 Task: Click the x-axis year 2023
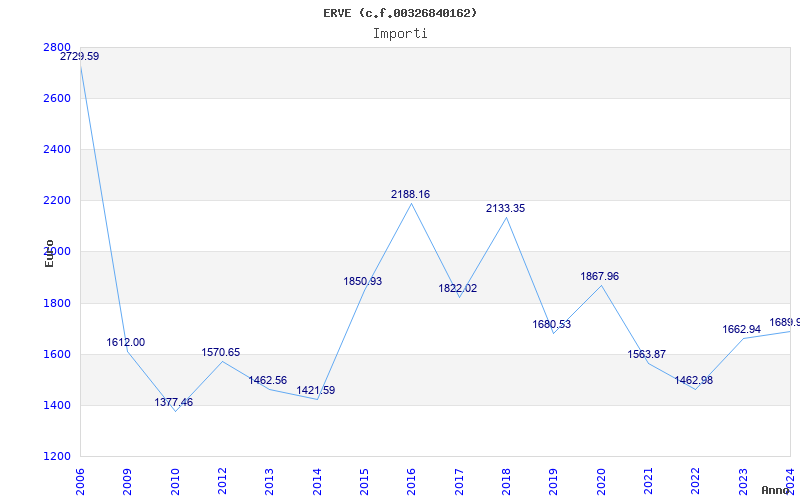743,482
